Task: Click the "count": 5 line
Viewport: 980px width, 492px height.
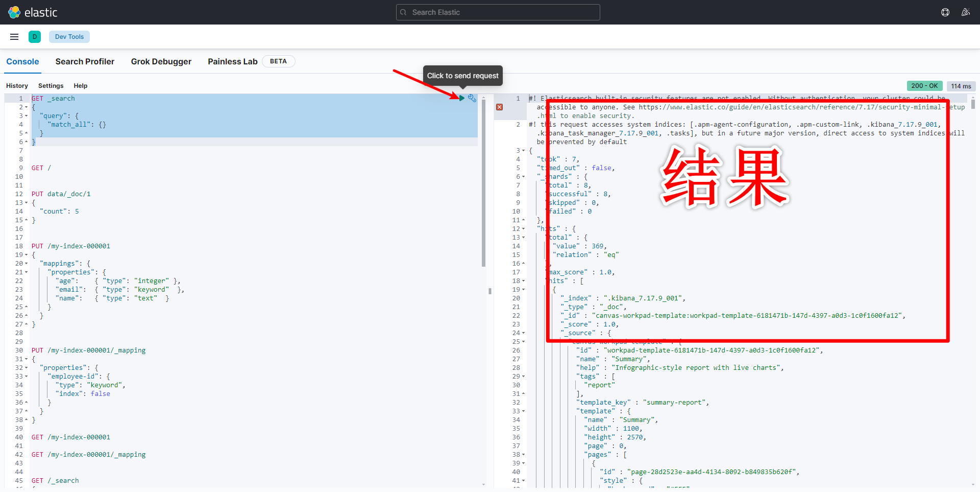Action: pos(59,212)
